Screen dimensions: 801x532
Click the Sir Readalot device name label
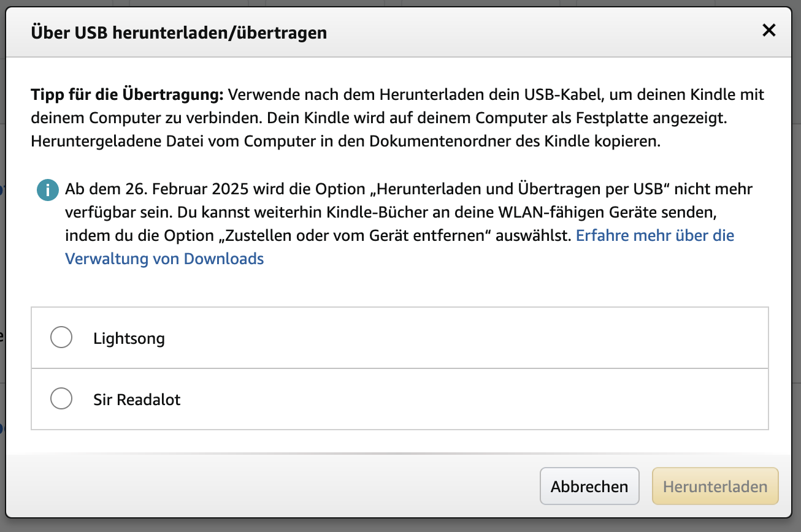[137, 400]
